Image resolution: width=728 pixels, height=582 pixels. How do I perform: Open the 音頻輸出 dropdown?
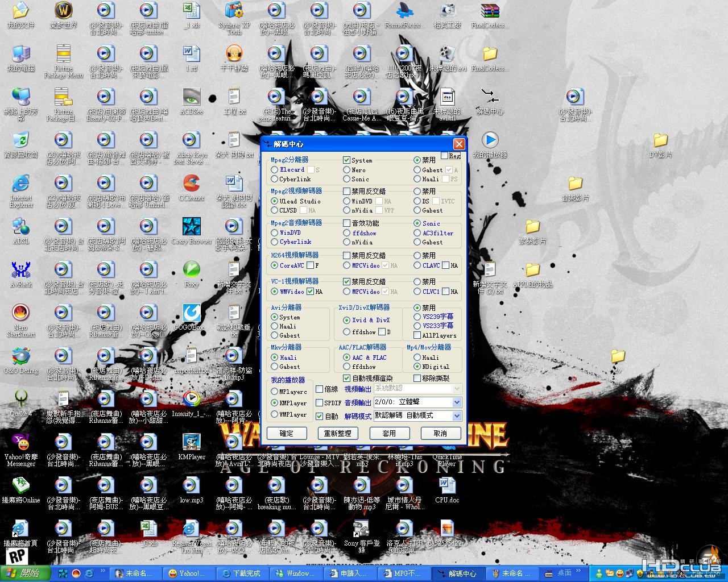point(418,402)
